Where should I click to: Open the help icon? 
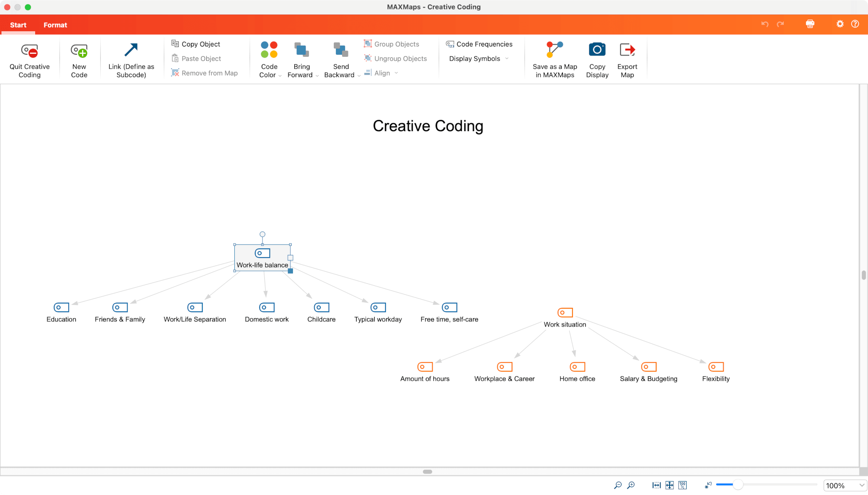coord(855,24)
